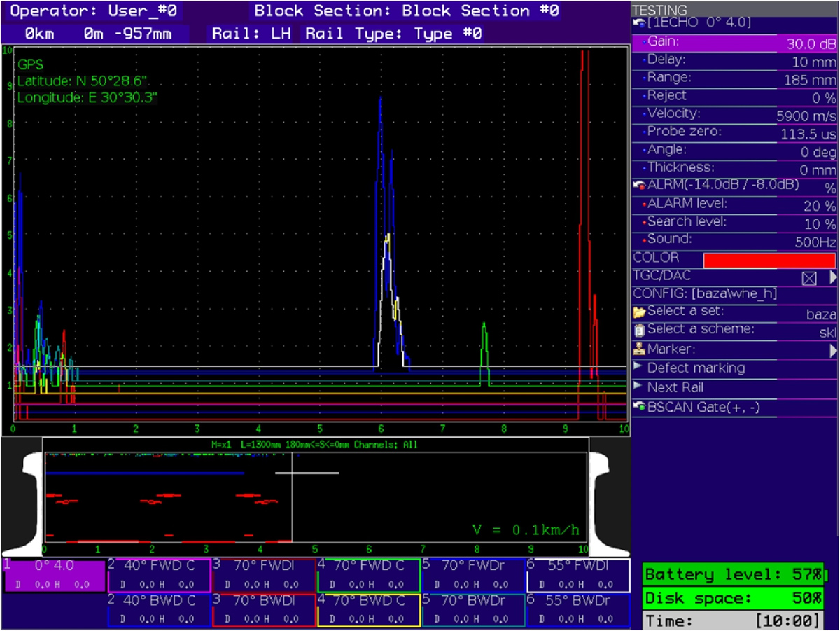Expand the Marker submenu arrow
Image resolution: width=840 pixels, height=631 pixels.
click(x=832, y=350)
